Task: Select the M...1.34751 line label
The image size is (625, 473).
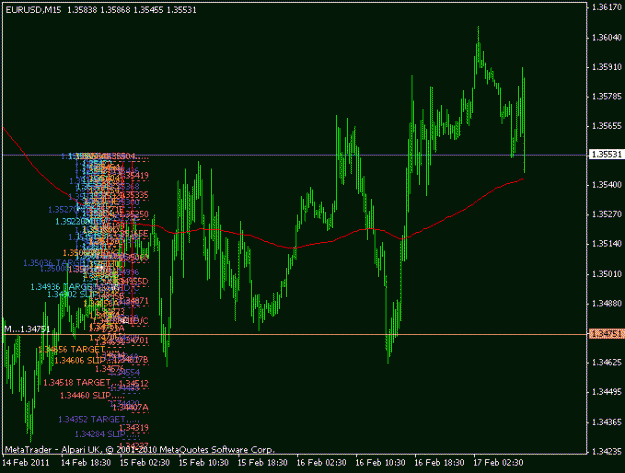Action: click(27, 329)
